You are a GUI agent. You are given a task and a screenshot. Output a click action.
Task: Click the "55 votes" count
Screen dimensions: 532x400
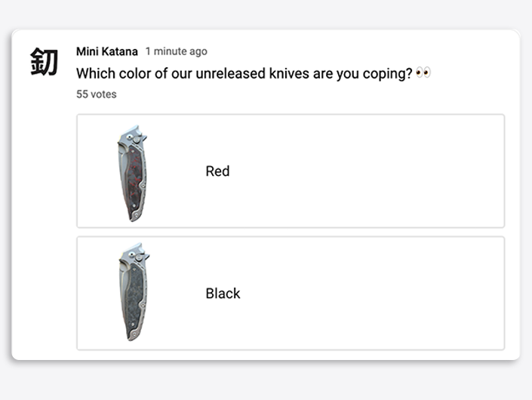tap(97, 94)
